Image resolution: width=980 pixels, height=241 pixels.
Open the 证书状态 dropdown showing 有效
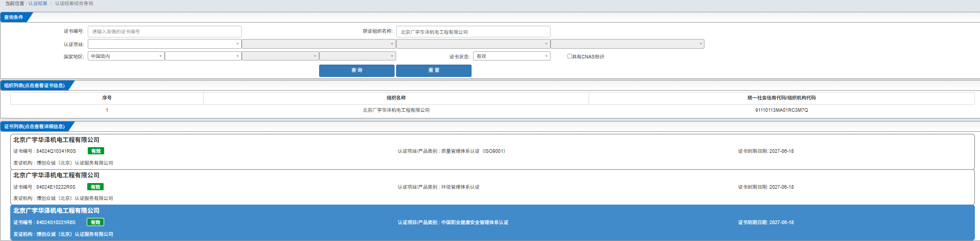pos(512,56)
